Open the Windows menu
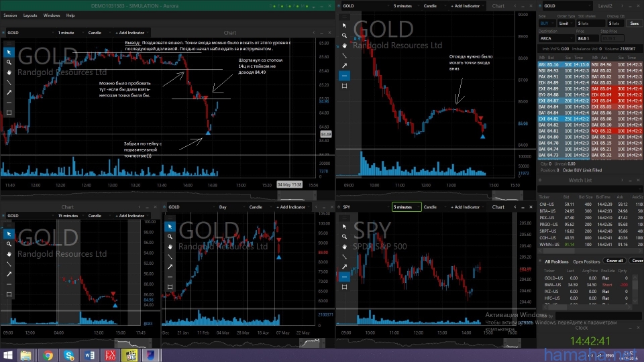The image size is (644, 362). pos(52,15)
